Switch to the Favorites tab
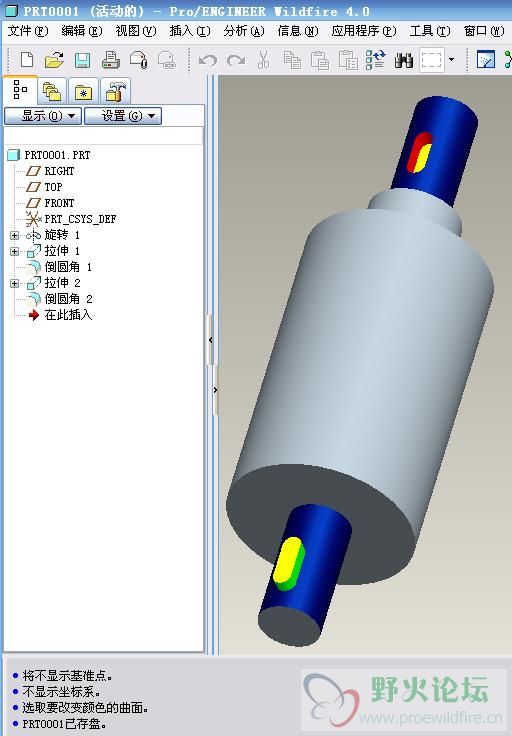 tap(83, 91)
